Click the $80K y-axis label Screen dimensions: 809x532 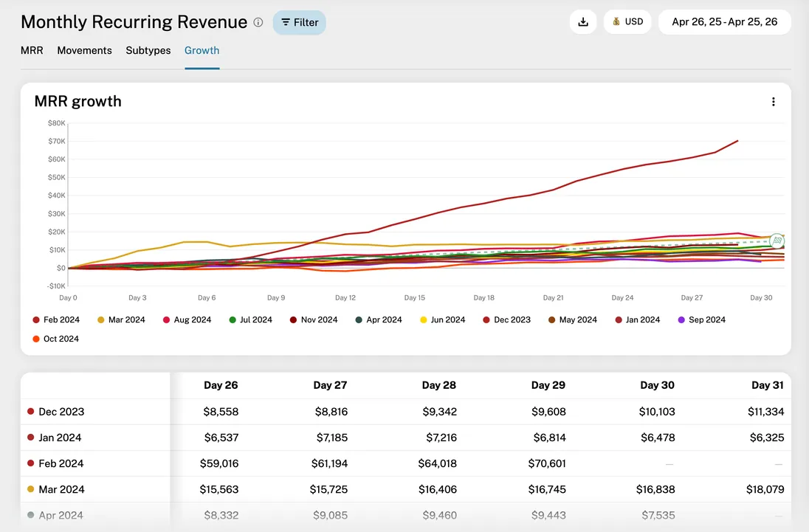pyautogui.click(x=57, y=122)
